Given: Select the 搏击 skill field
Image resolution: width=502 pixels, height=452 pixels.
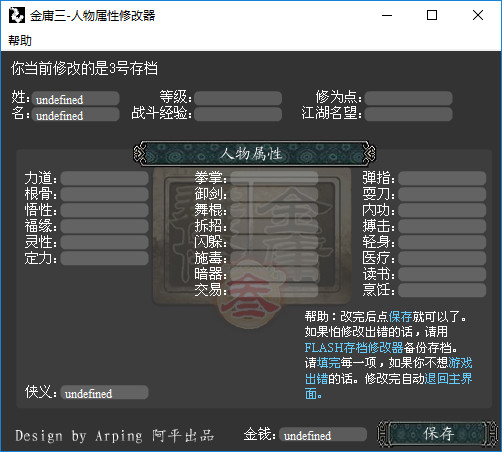Looking at the screenshot, I should coord(442,226).
